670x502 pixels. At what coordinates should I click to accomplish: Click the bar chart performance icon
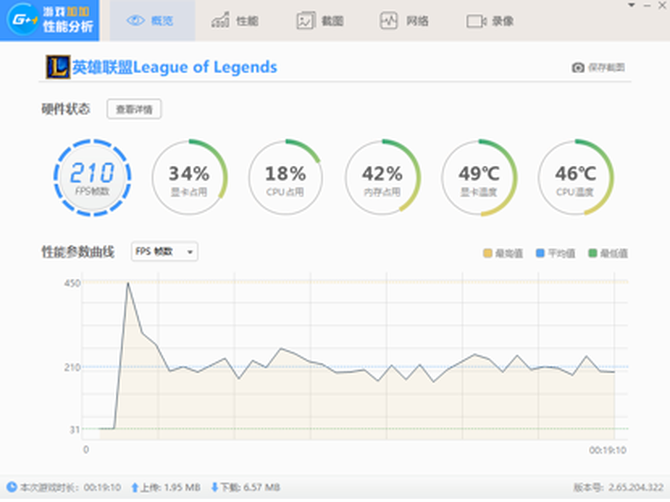coord(220,20)
